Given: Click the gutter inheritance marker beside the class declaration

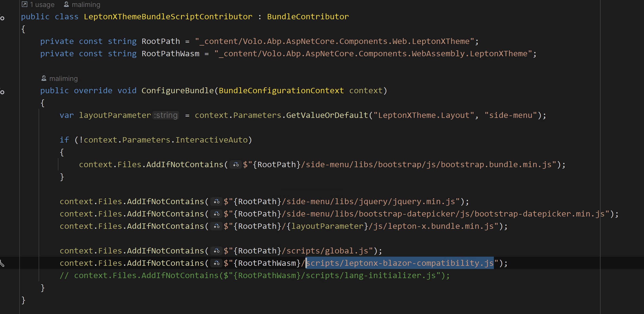Looking at the screenshot, I should tap(2, 18).
